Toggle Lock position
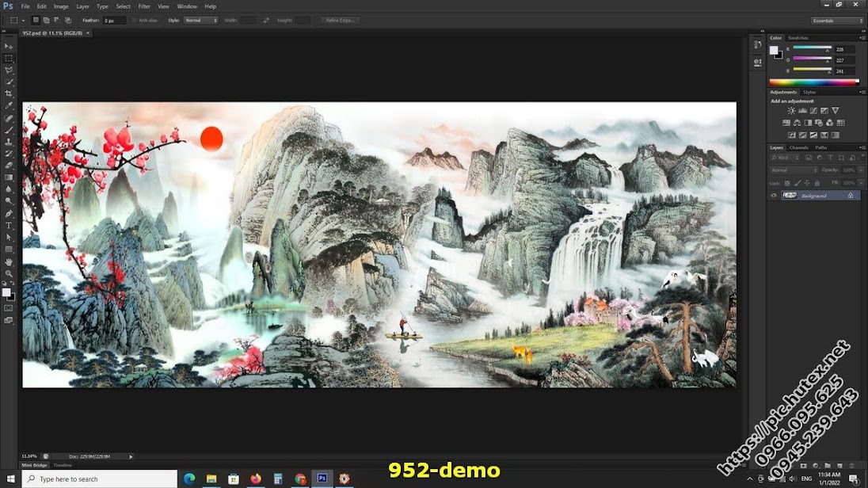The width and height of the screenshot is (868, 488). coord(807,183)
